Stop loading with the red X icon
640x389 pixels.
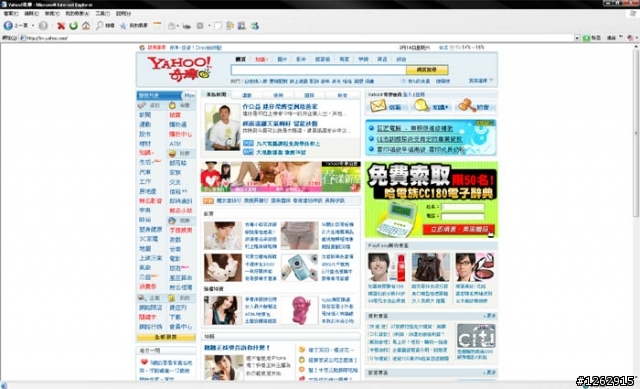coord(61,26)
